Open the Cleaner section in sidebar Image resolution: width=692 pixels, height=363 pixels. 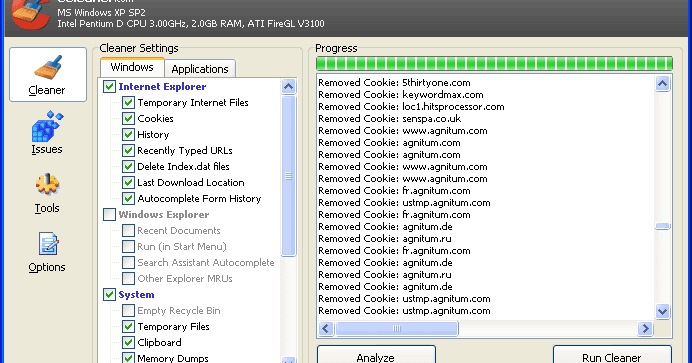48,75
